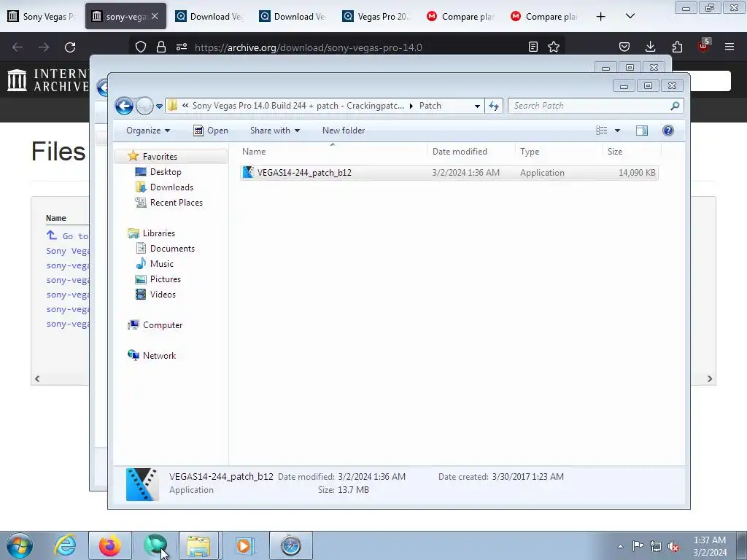Image resolution: width=747 pixels, height=560 pixels.
Task: Select the VEGAS14-244_patch_b12 file
Action: pyautogui.click(x=449, y=172)
